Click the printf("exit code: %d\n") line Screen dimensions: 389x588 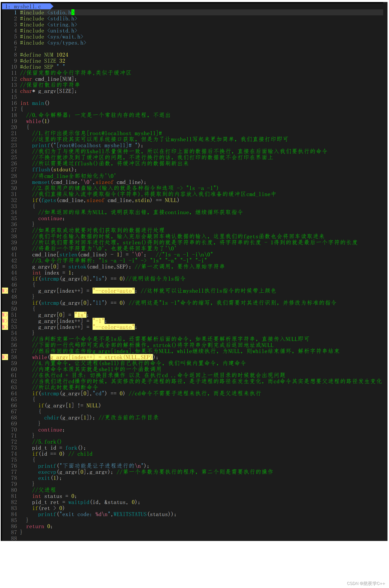[107, 514]
